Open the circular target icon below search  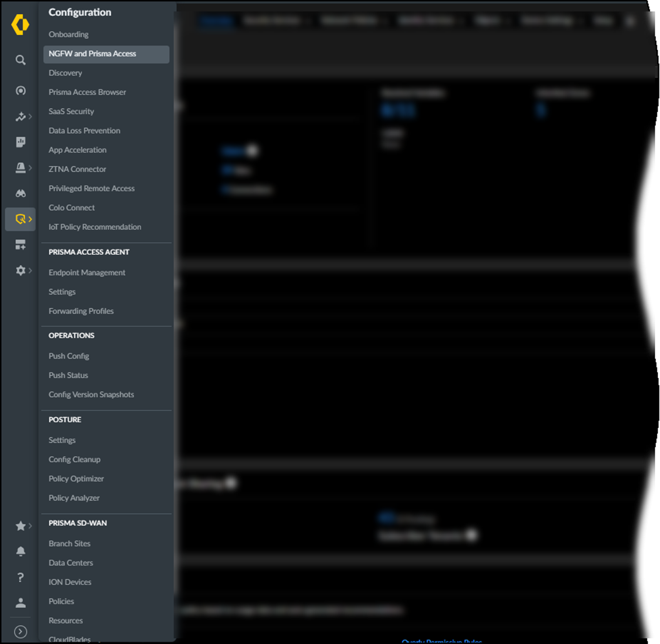(20, 91)
